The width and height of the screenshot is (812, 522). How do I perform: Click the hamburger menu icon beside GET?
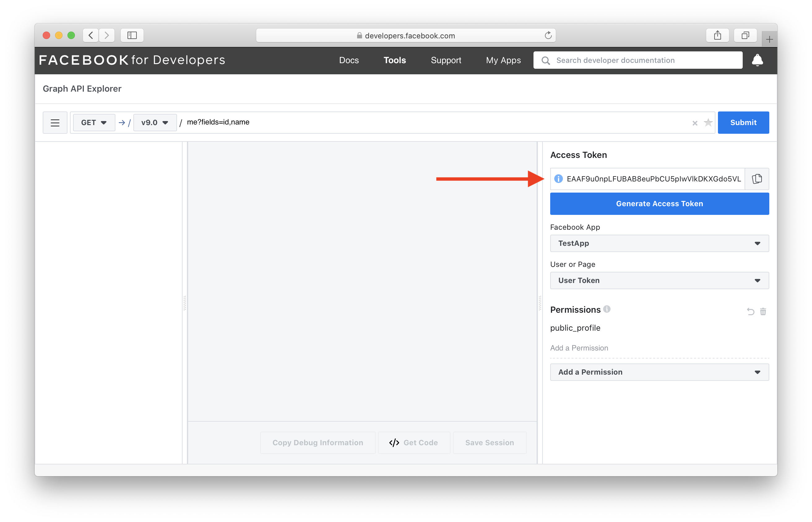55,123
